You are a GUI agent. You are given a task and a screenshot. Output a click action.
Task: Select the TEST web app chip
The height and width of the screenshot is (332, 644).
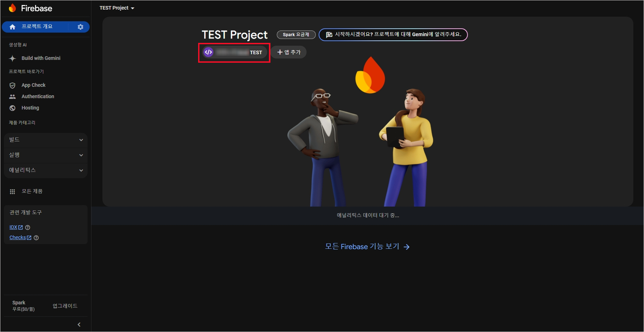coord(235,52)
